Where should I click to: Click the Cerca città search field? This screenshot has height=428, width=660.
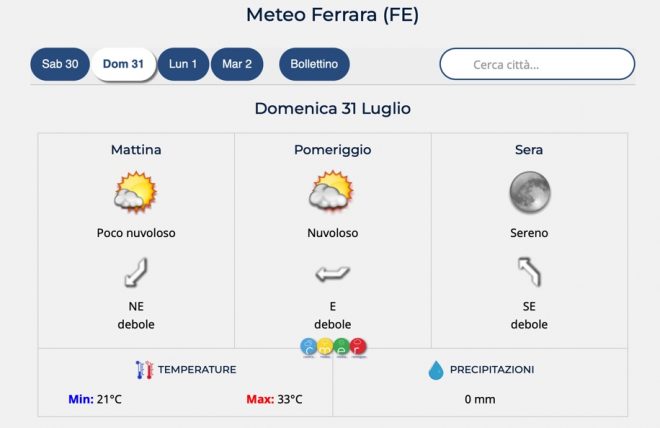537,64
